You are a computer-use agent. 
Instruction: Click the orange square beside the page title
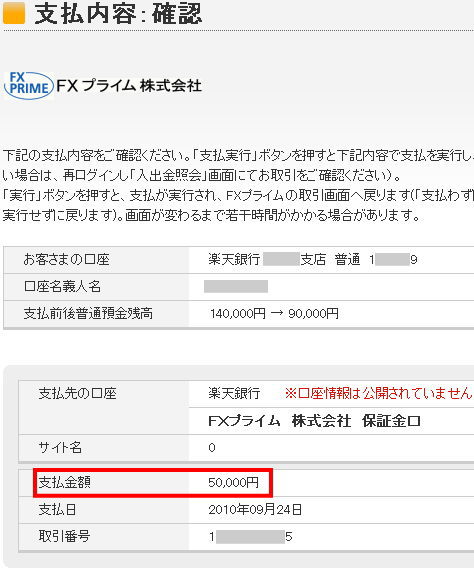coord(14,13)
